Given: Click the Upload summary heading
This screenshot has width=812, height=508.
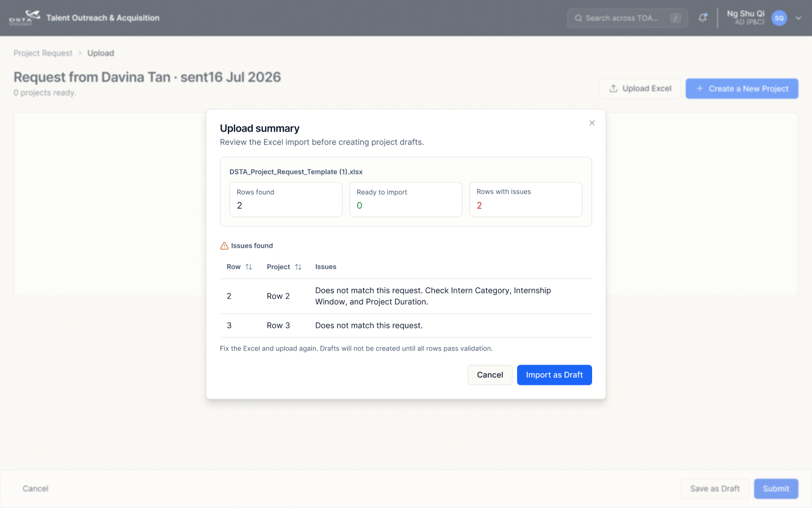Looking at the screenshot, I should pyautogui.click(x=259, y=128).
